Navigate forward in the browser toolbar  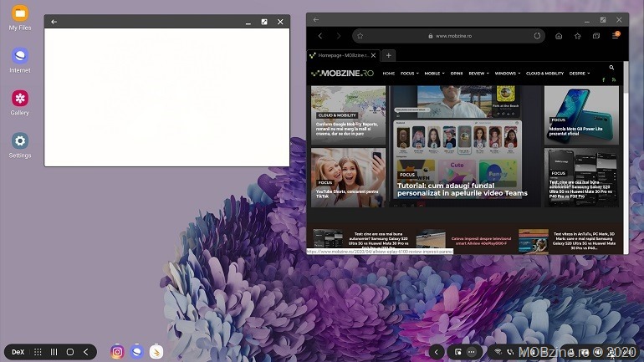[x=339, y=36]
